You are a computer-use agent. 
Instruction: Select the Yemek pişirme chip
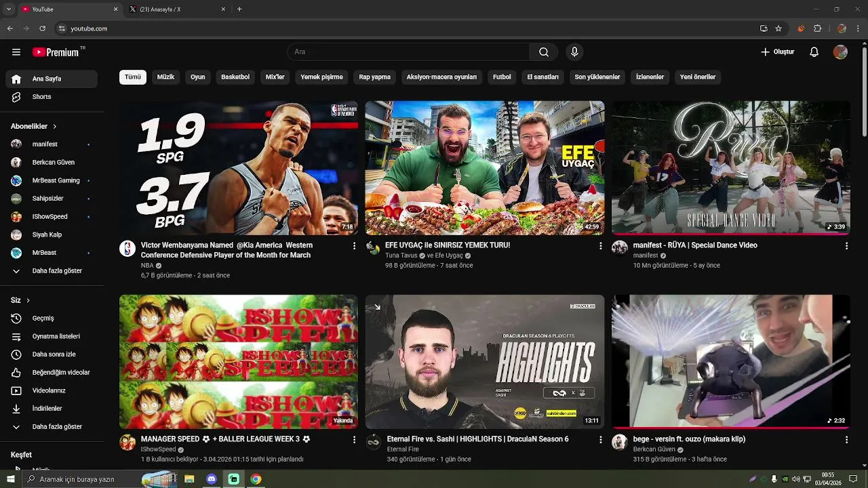click(x=322, y=77)
